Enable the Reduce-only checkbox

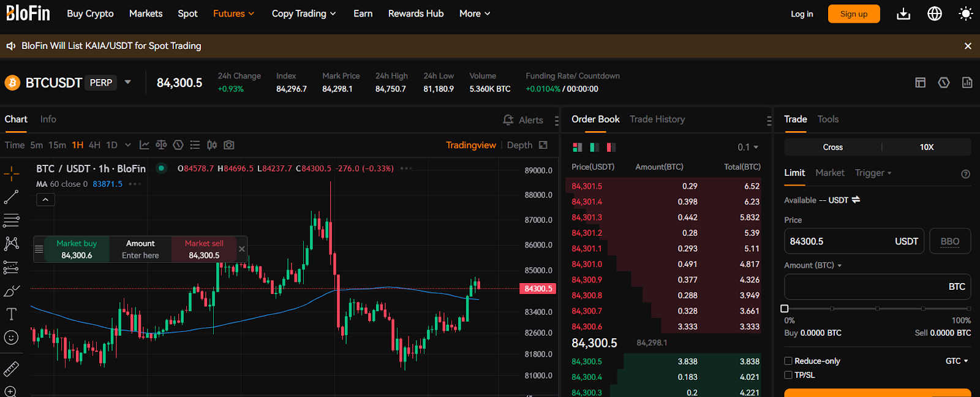(788, 361)
